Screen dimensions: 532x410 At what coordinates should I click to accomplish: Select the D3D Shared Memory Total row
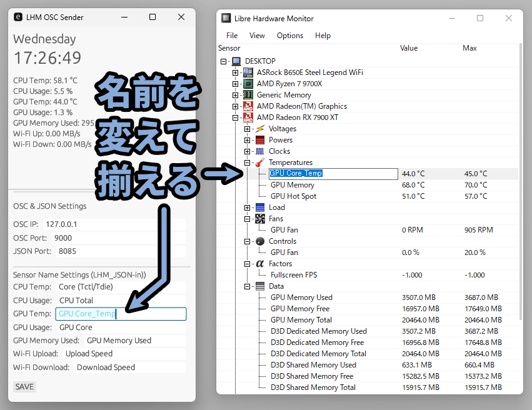tap(368, 387)
